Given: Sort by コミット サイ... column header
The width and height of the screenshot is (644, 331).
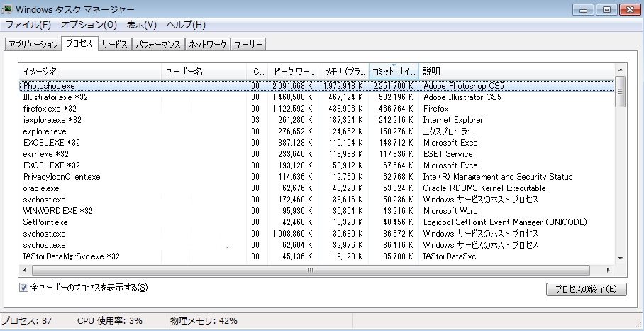Looking at the screenshot, I should pyautogui.click(x=394, y=72).
